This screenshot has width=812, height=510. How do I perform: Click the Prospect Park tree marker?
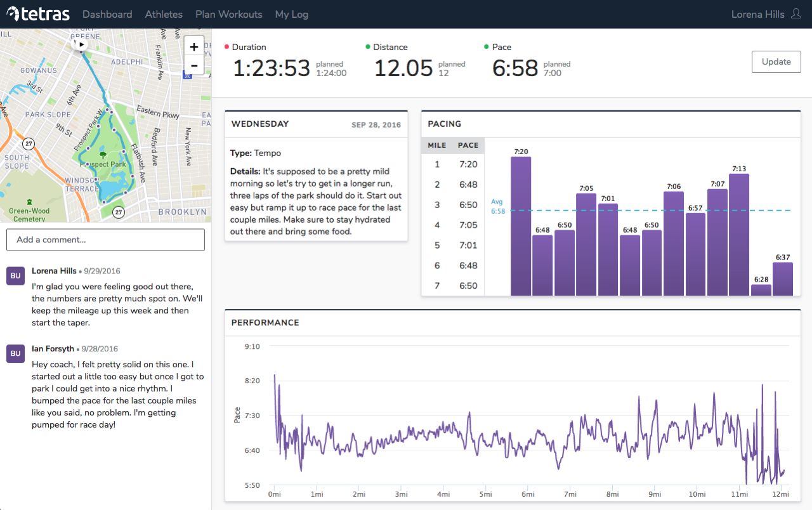(x=103, y=154)
